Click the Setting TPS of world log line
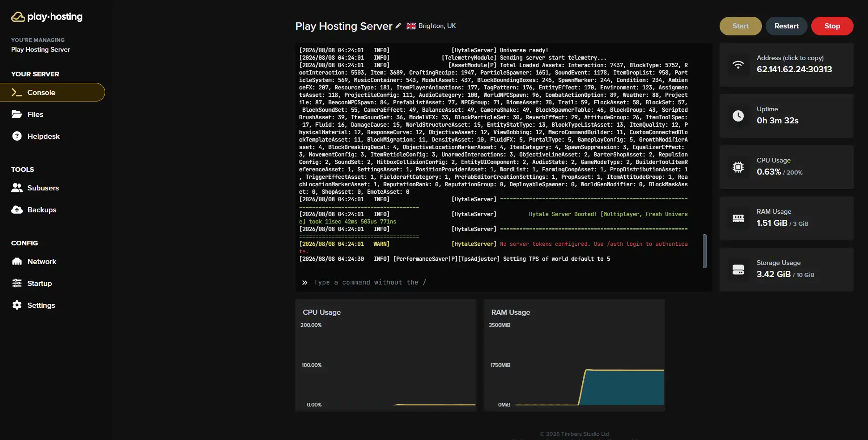The height and width of the screenshot is (440, 868). coord(454,259)
